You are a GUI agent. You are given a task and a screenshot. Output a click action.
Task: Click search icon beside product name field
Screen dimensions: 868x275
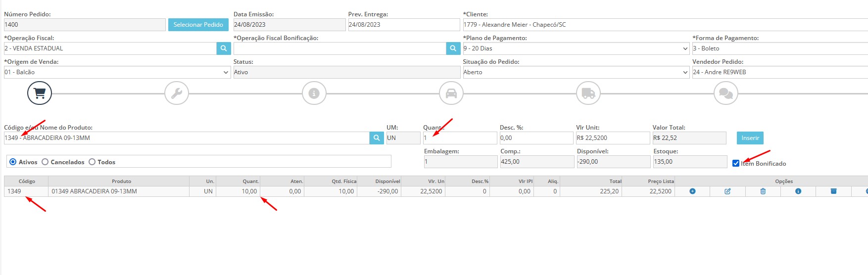(x=377, y=138)
